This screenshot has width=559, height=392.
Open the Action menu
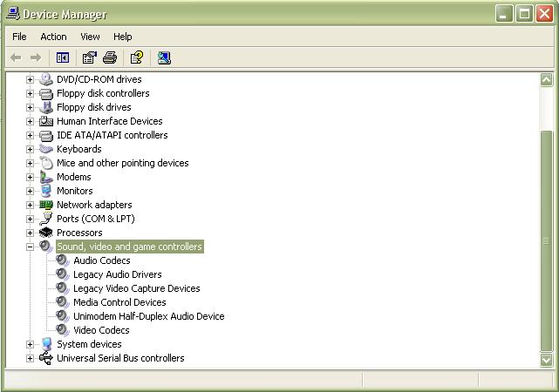click(53, 37)
